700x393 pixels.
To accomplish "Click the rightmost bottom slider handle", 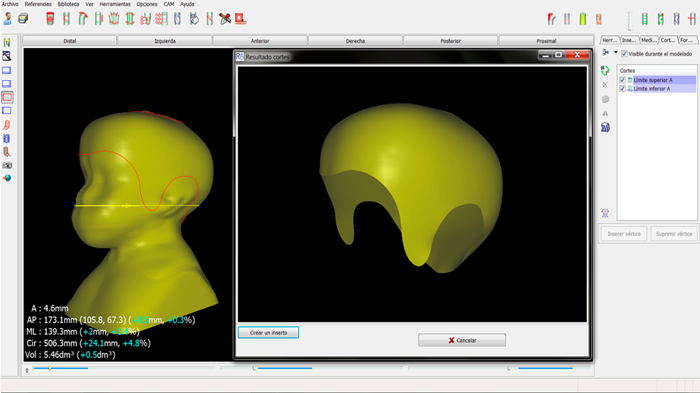I will (x=508, y=368).
